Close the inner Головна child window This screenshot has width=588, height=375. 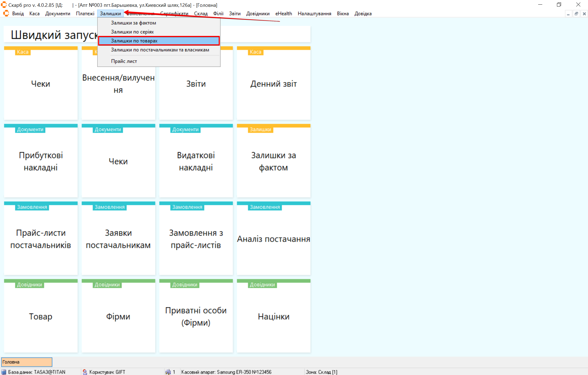[x=584, y=14]
